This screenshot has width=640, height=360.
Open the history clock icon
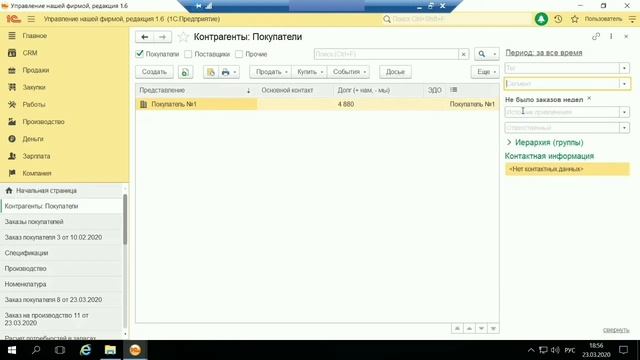[558, 19]
